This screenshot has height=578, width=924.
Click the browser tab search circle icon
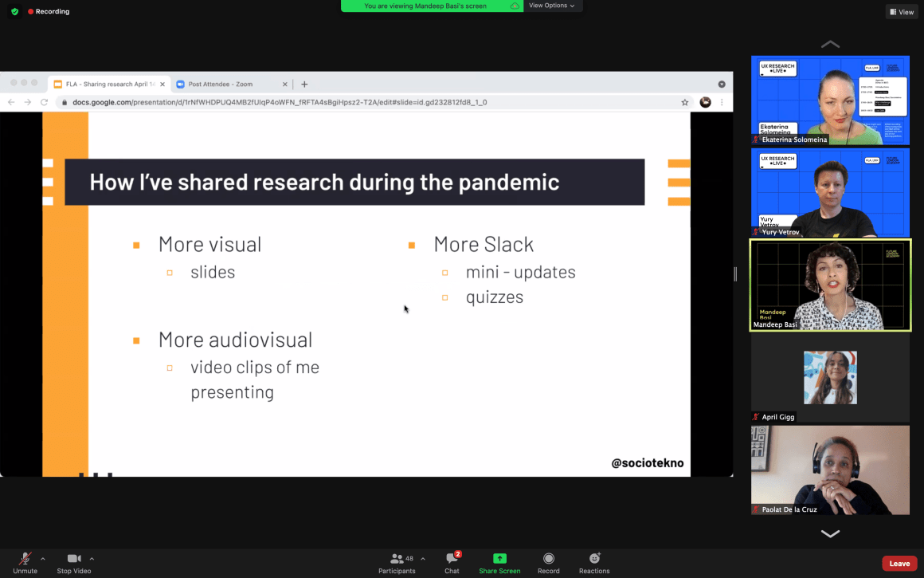coord(722,85)
